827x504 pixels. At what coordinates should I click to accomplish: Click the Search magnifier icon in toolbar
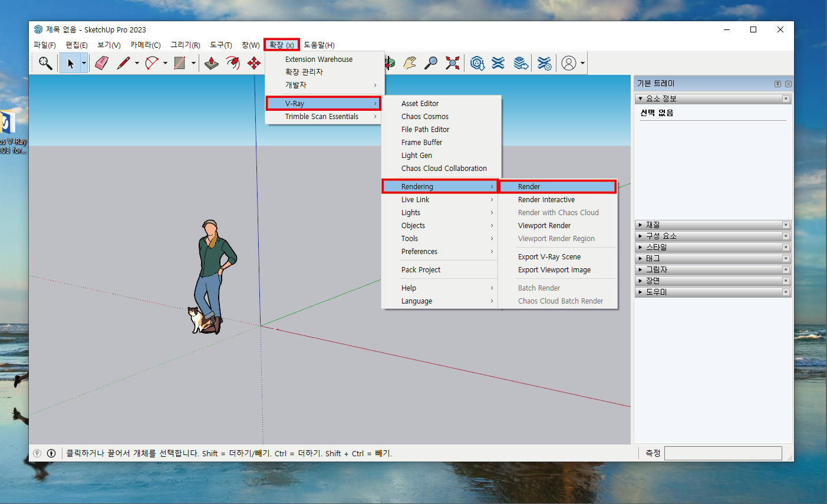coord(45,63)
